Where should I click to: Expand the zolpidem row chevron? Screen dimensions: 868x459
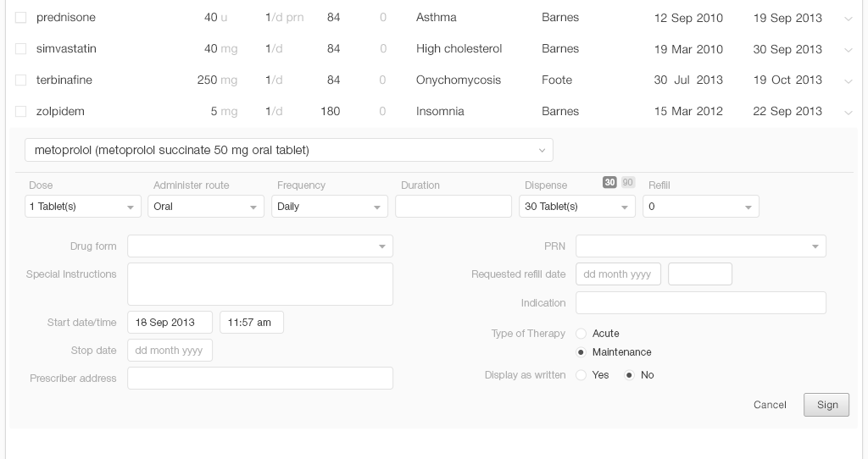(x=848, y=113)
